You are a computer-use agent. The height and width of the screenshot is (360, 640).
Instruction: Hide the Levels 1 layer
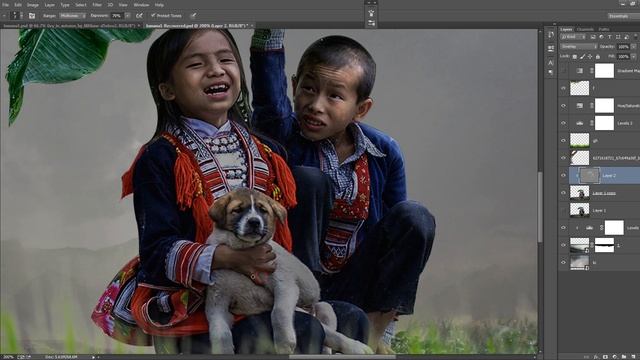tap(563, 123)
